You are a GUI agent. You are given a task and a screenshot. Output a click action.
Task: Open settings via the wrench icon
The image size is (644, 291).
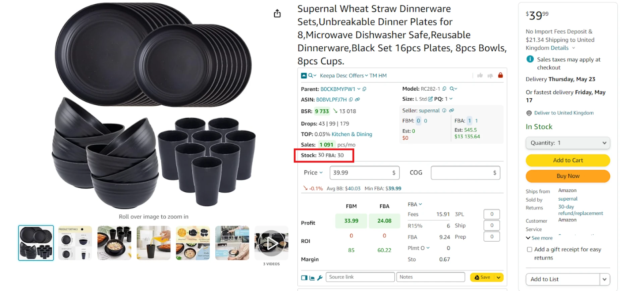pos(319,278)
